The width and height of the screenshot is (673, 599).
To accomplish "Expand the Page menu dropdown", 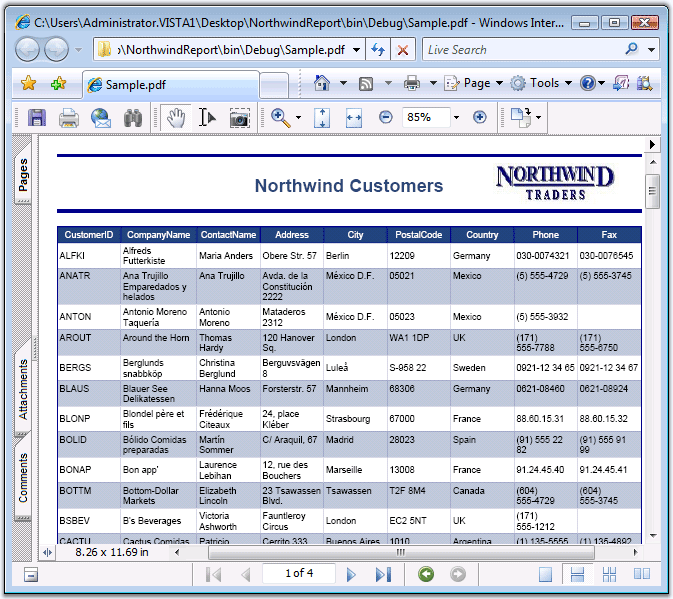I will pos(476,83).
